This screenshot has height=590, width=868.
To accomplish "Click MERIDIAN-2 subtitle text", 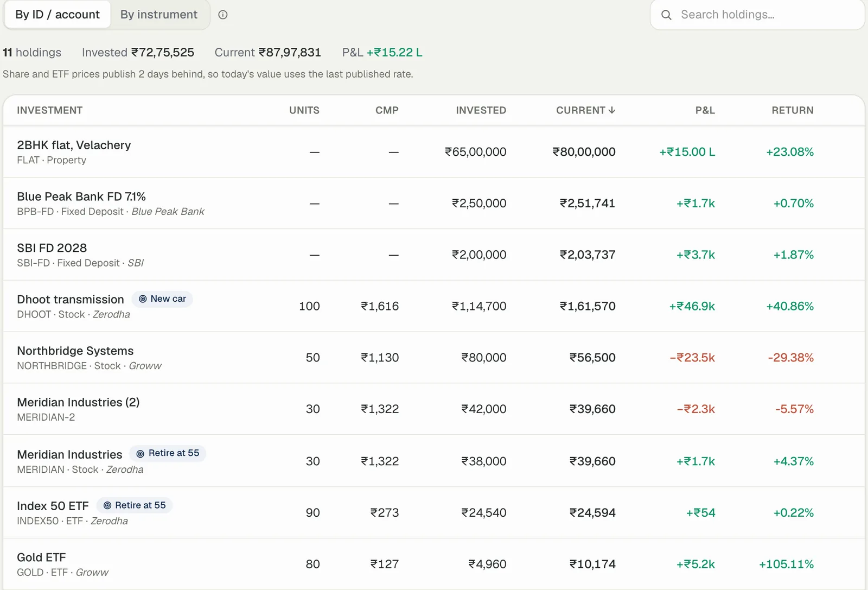I will 46,417.
